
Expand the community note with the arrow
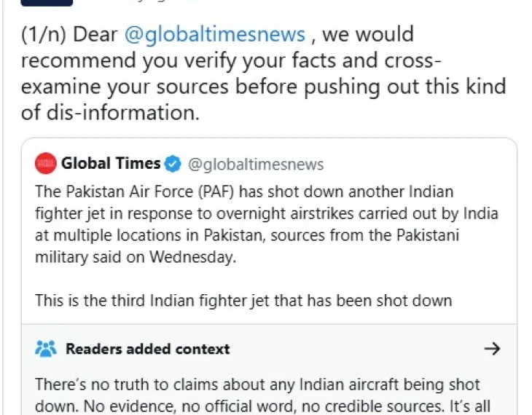[493, 349]
